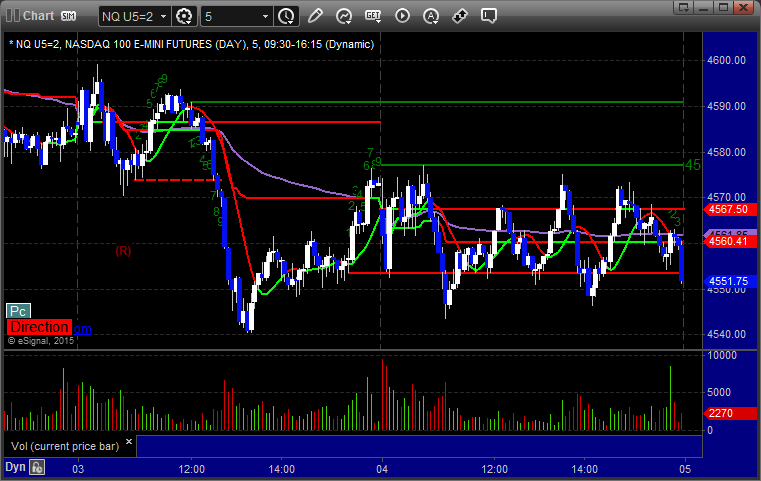Close the Vol (current price bar) panel
This screenshot has width=761, height=481.
[x=129, y=442]
